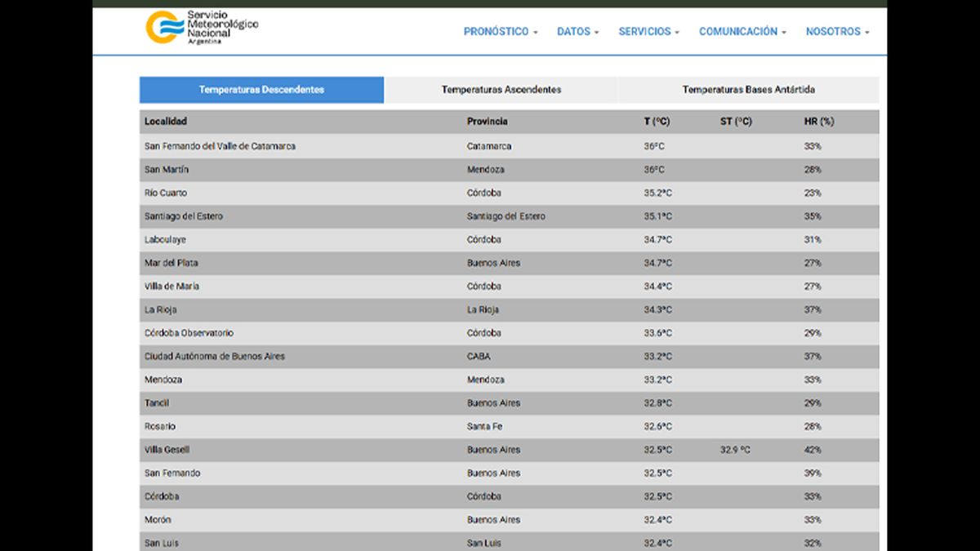Click the HR (%) column header
980x551 pixels.
pos(818,122)
